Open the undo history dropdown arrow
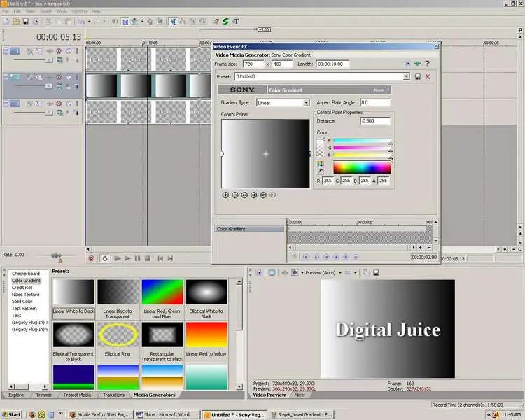This screenshot has height=420, width=525. click(89, 22)
